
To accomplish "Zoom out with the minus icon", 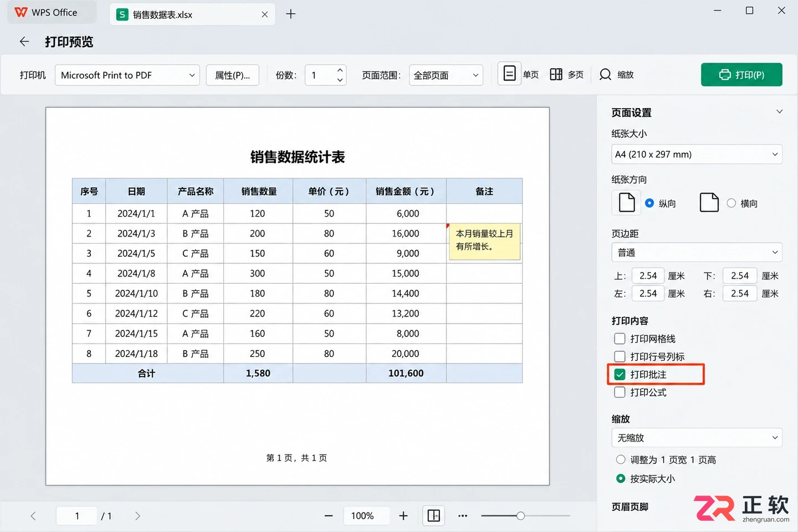I will (329, 516).
